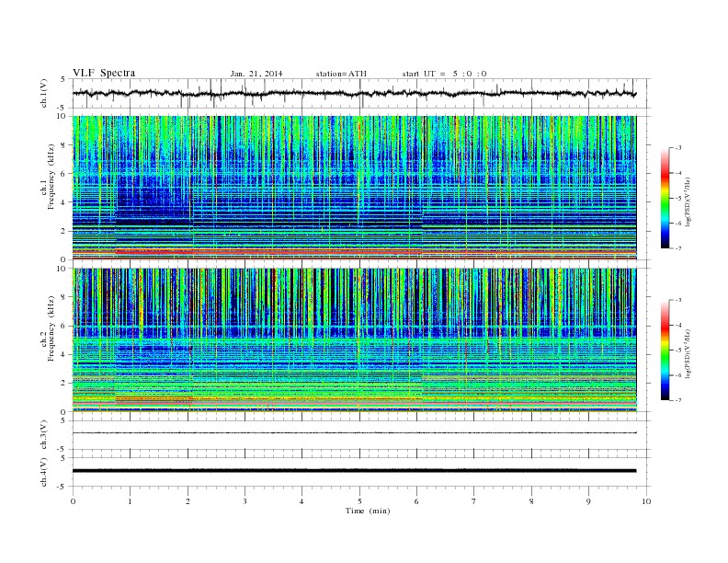
Task: Click the 'start UT = 5 :0 :0' text
Action: [x=444, y=74]
